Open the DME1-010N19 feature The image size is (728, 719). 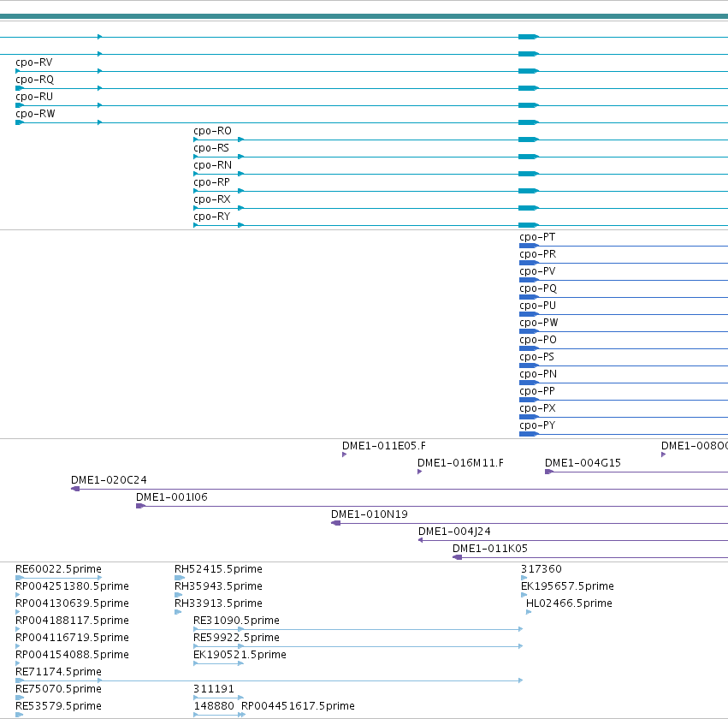coord(530,523)
